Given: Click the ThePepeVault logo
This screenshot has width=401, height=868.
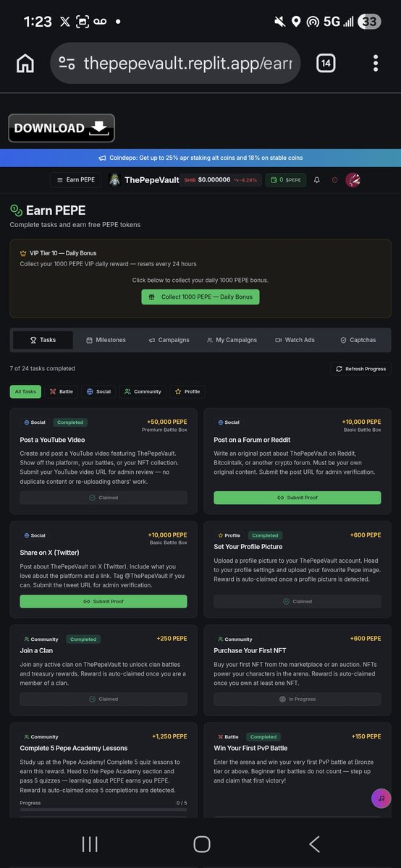Looking at the screenshot, I should (x=145, y=179).
